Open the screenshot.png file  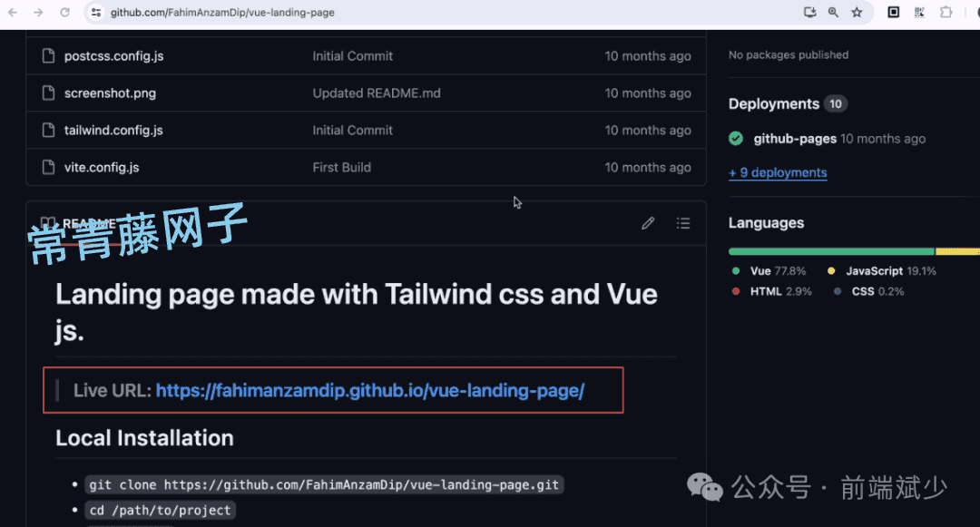(x=110, y=93)
